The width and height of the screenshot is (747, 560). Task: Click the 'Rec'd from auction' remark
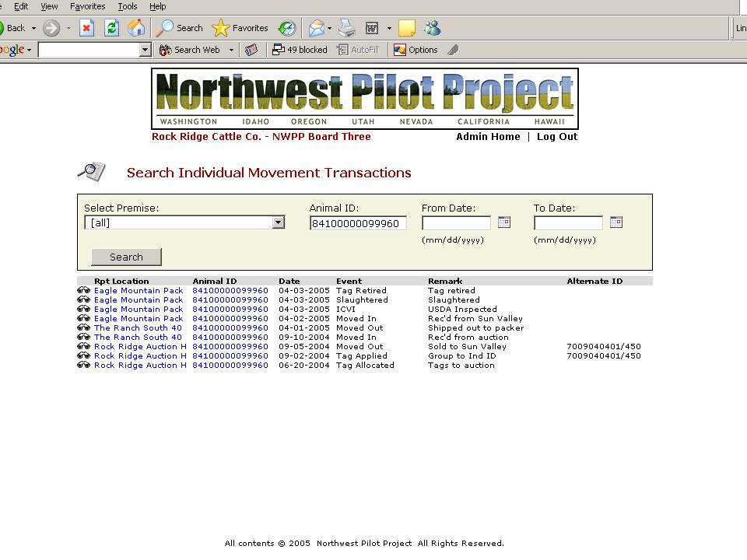pos(468,337)
